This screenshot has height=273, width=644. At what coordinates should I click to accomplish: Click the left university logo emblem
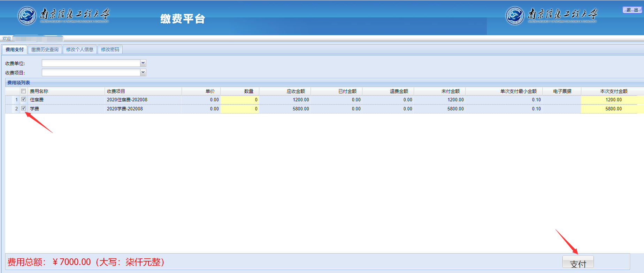tap(27, 16)
